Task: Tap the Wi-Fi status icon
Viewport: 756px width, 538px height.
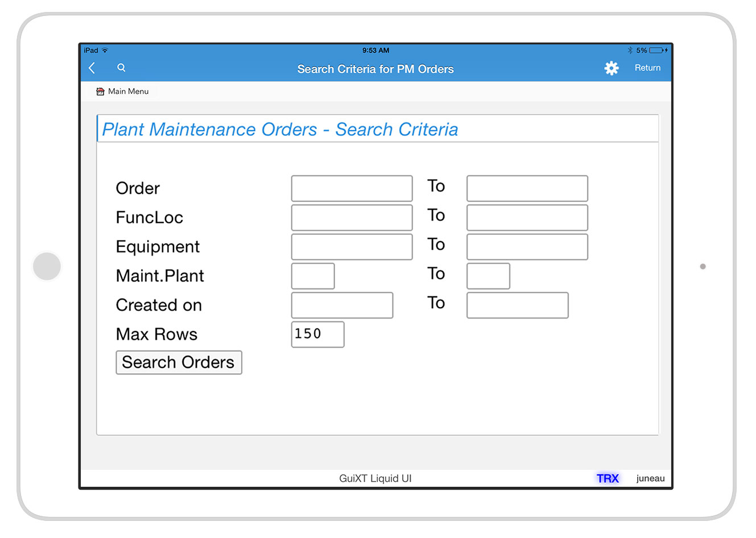Action: coord(105,51)
